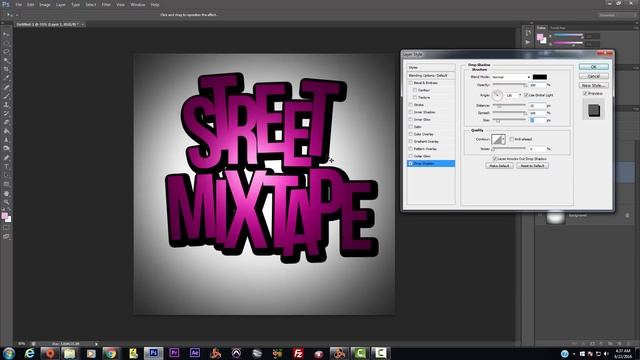This screenshot has width=640, height=360.
Task: Select the Rectangular Marquee tool
Action: 6,43
